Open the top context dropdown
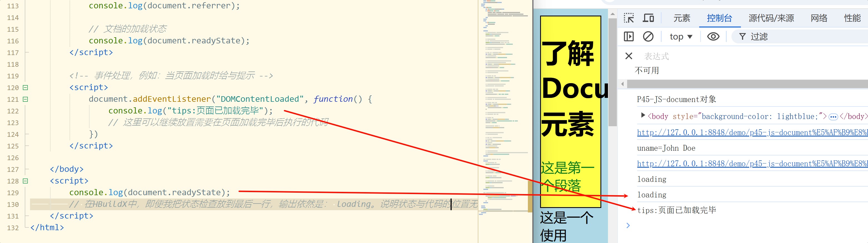 point(681,36)
